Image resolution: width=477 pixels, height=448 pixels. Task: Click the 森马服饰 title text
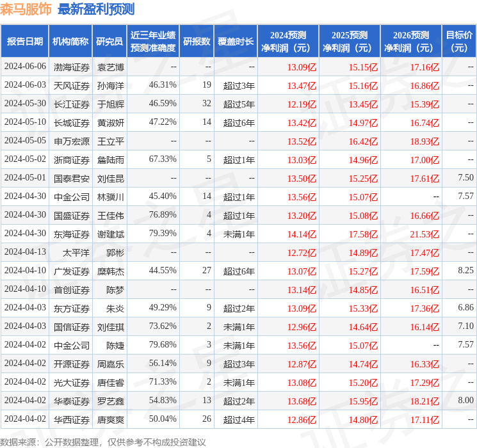tap(26, 10)
